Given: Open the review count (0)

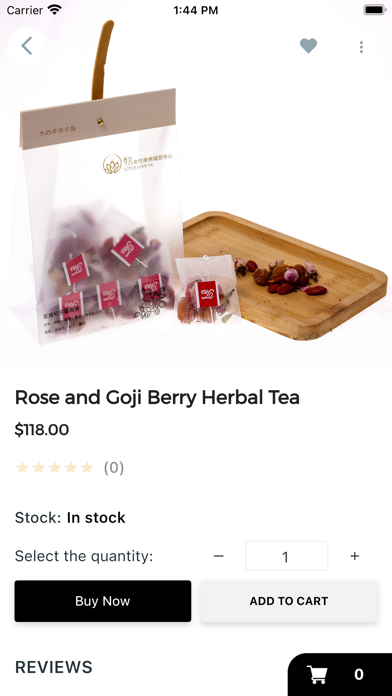Looking at the screenshot, I should pos(114,468).
